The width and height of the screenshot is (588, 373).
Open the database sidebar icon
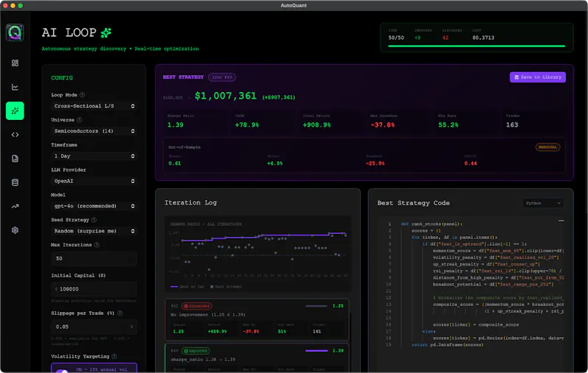tap(15, 182)
